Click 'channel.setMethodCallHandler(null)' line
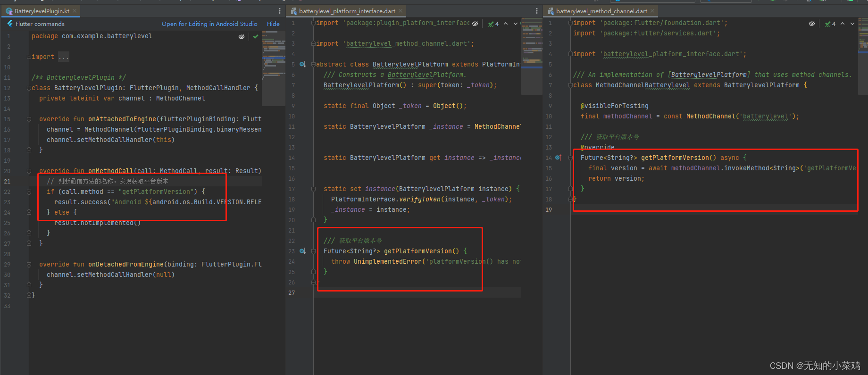Screen dimensions: 868x375 (x=110, y=275)
